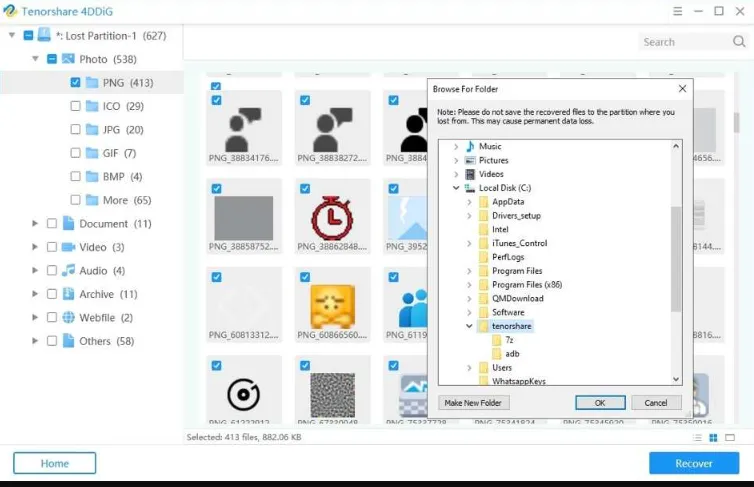Viewport: 754px width, 487px height.
Task: Select the Video category icon
Action: pos(68,247)
